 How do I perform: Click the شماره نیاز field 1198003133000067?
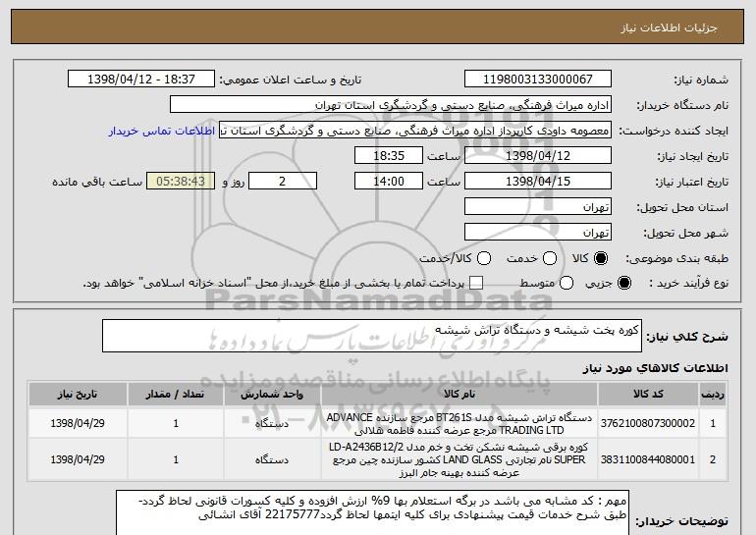[x=538, y=80]
